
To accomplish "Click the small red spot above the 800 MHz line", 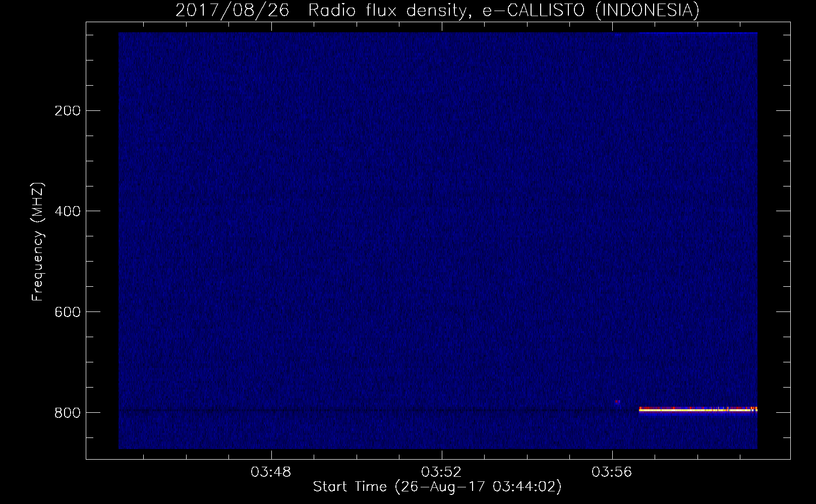I will (x=617, y=402).
